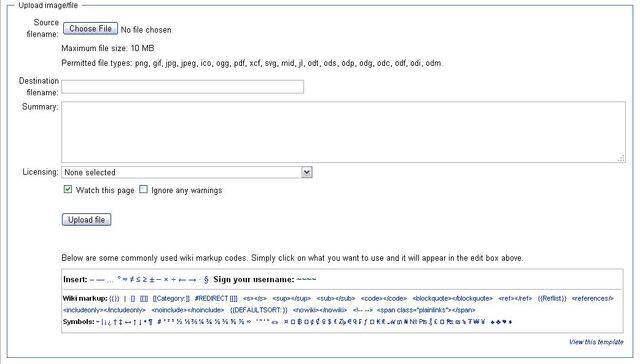This screenshot has height=364, width=640.
Task: Click the Choose File button
Action: point(90,29)
